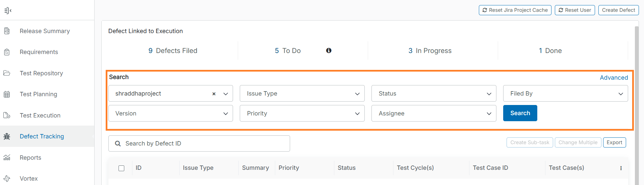Image resolution: width=644 pixels, height=185 pixels.
Task: Click the Search by Defect ID field
Action: [203, 143]
